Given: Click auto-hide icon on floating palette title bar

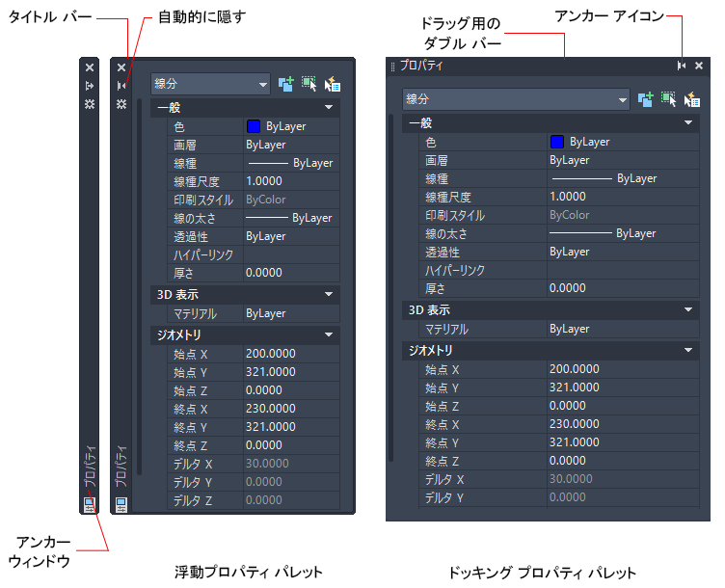Looking at the screenshot, I should coord(121,86).
